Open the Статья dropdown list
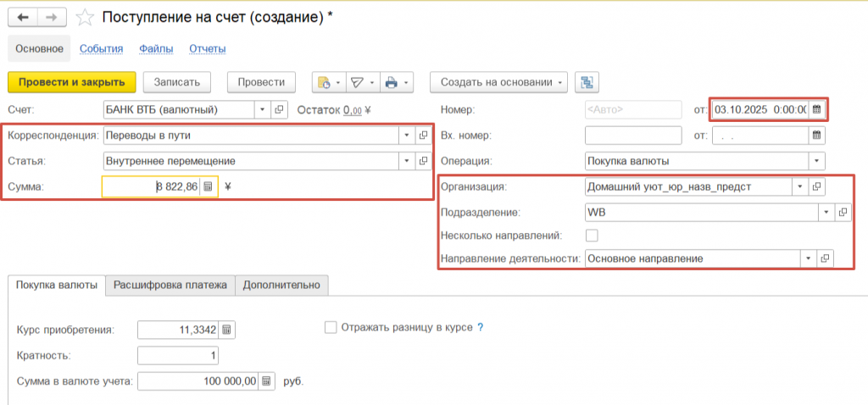 pyautogui.click(x=405, y=161)
